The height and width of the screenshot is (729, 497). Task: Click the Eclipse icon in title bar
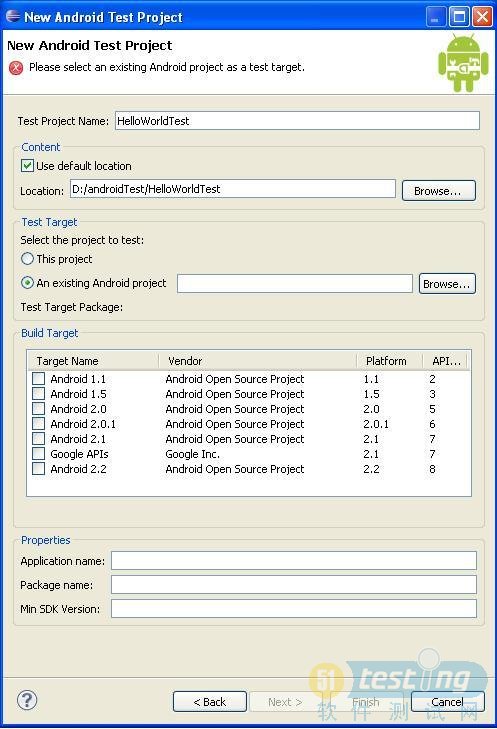tap(13, 17)
